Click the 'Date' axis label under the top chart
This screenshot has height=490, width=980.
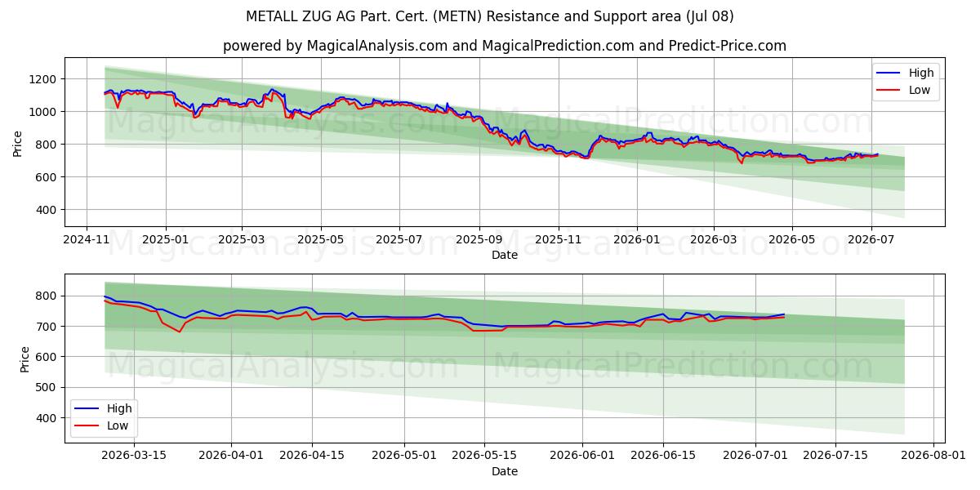(505, 255)
